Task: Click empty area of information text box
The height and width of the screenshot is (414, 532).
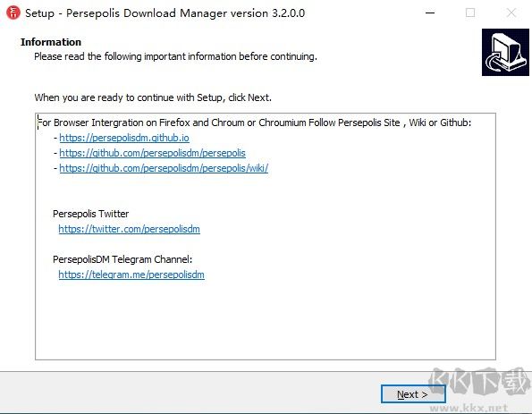Action: pos(266,319)
